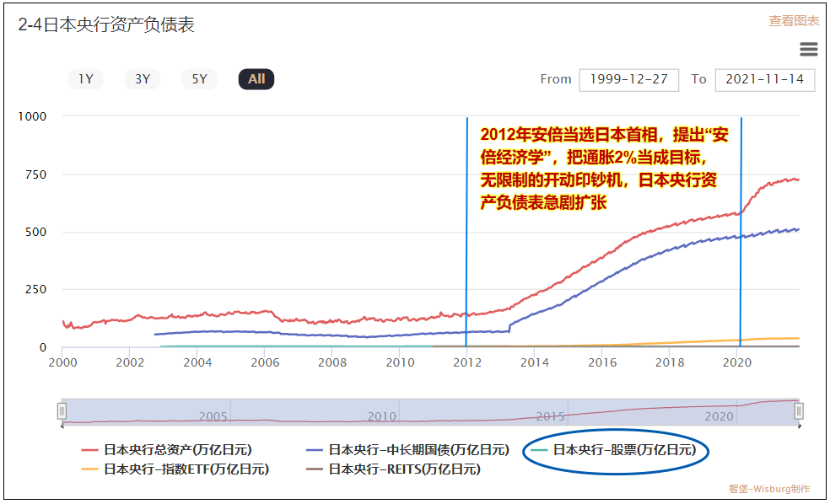
Task: Open the 查看图表 link
Action: 793,21
